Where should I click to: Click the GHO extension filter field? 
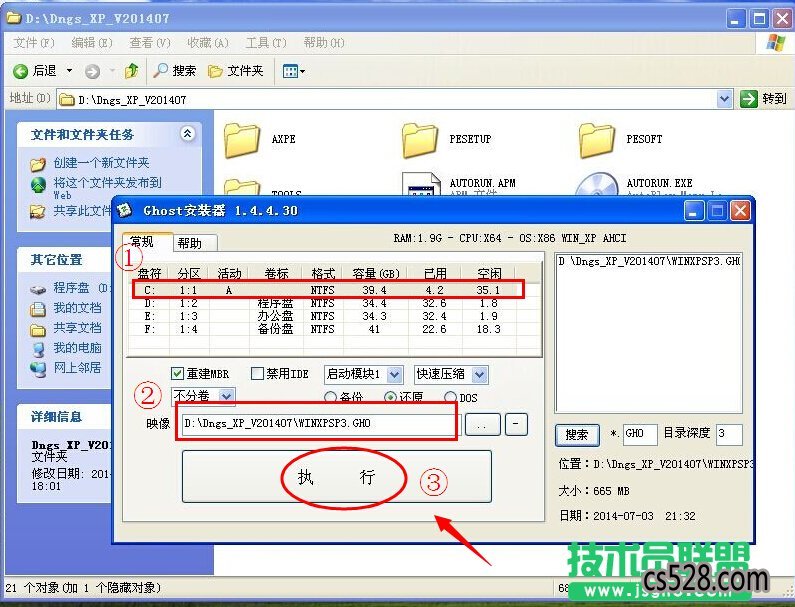point(640,434)
